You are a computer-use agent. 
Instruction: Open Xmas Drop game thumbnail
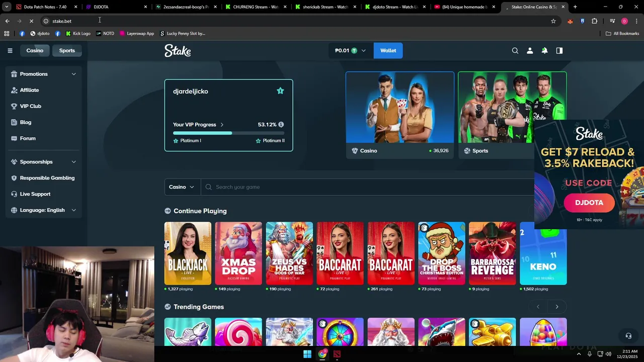click(238, 253)
